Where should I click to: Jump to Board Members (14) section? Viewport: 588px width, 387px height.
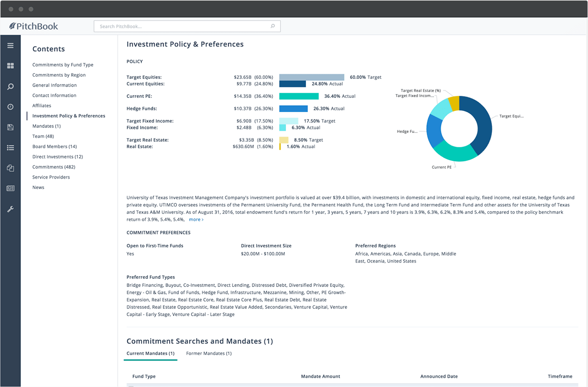54,147
